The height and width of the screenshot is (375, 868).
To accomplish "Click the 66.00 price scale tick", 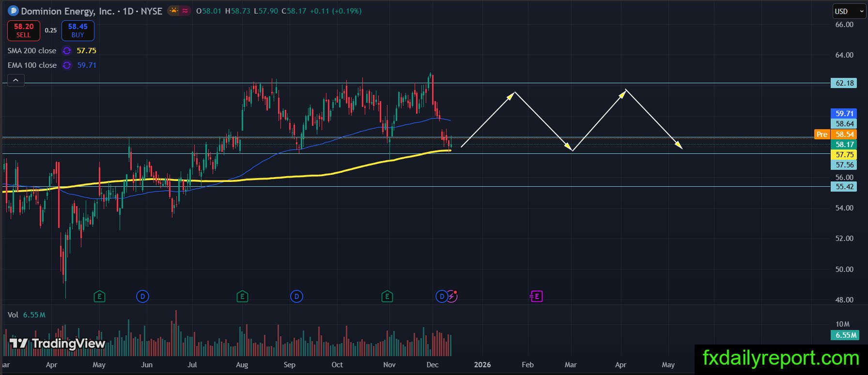I will click(x=844, y=25).
